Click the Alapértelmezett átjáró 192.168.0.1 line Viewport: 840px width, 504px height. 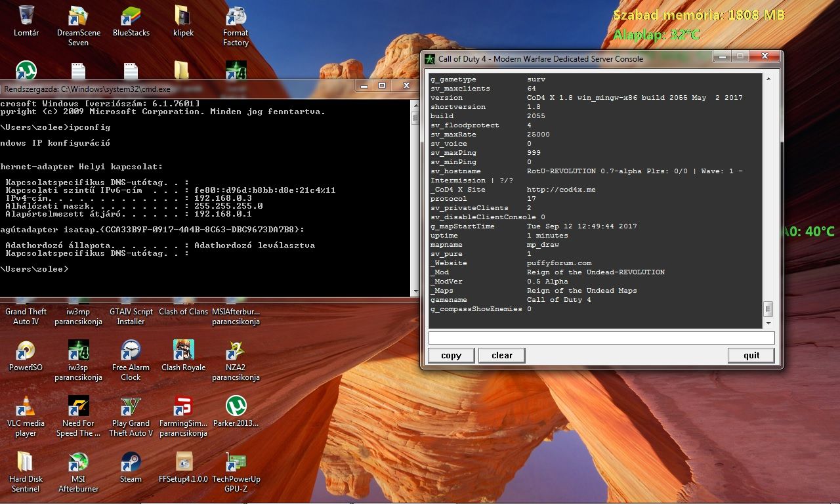coord(128,214)
